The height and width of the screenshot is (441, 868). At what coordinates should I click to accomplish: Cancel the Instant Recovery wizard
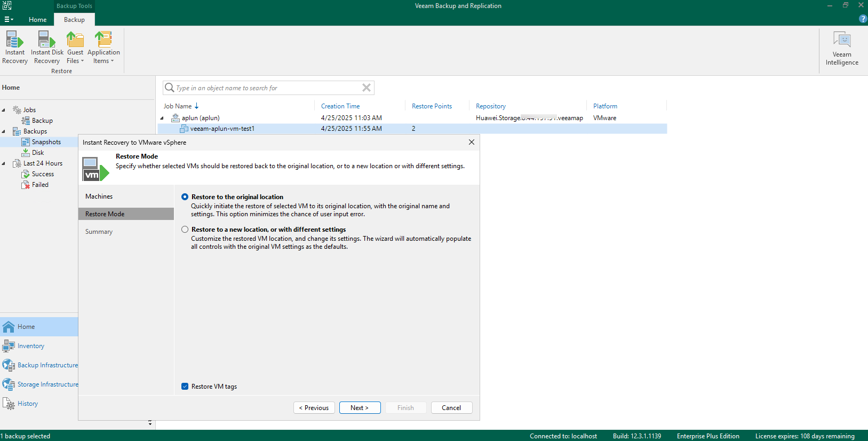point(451,408)
